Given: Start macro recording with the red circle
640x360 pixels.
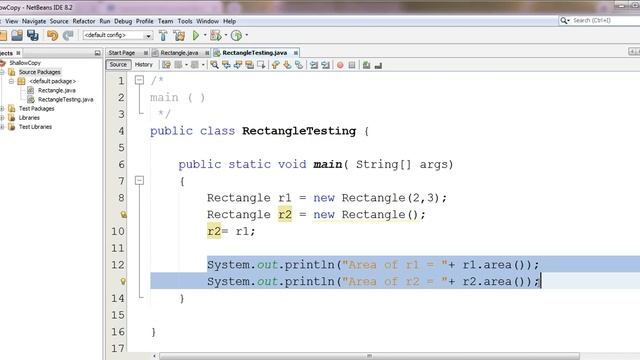Looking at the screenshot, I should pyautogui.click(x=340, y=65).
